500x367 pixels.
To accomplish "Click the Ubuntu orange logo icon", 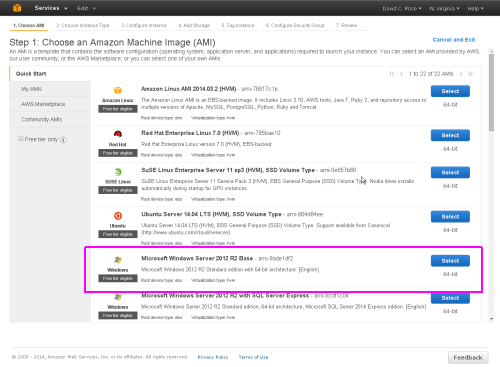I will click(118, 216).
